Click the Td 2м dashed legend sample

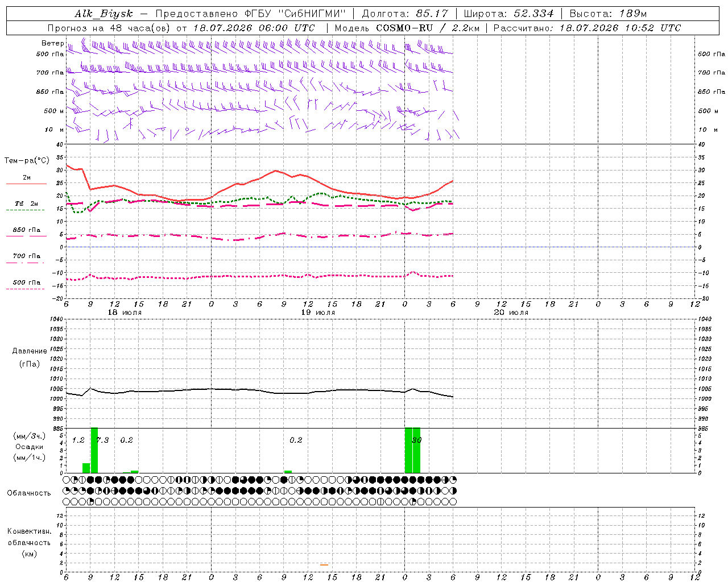pyautogui.click(x=25, y=210)
